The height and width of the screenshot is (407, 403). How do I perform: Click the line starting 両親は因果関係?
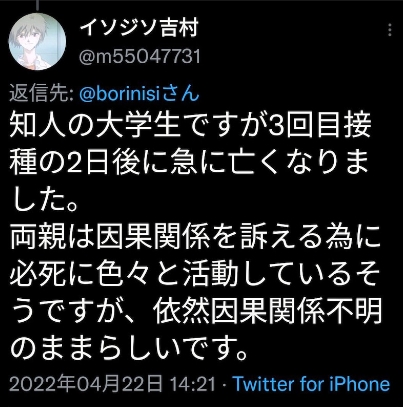195,238
